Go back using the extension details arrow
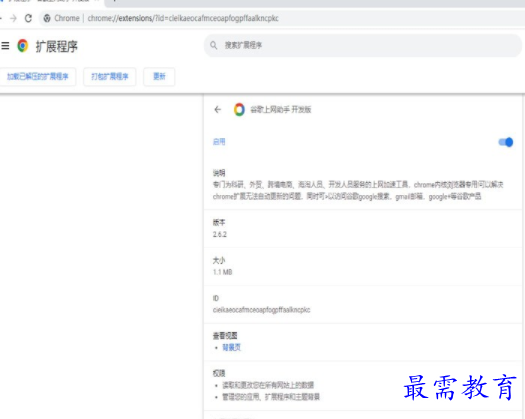This screenshot has width=525, height=419. click(x=218, y=110)
